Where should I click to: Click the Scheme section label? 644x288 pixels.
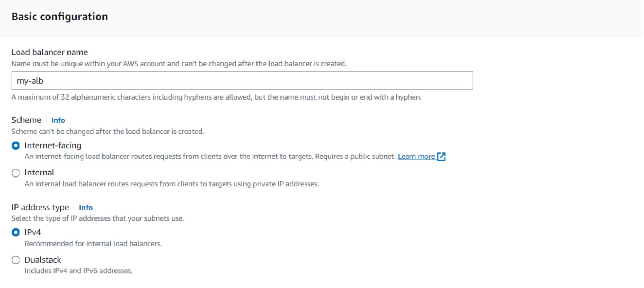[26, 120]
